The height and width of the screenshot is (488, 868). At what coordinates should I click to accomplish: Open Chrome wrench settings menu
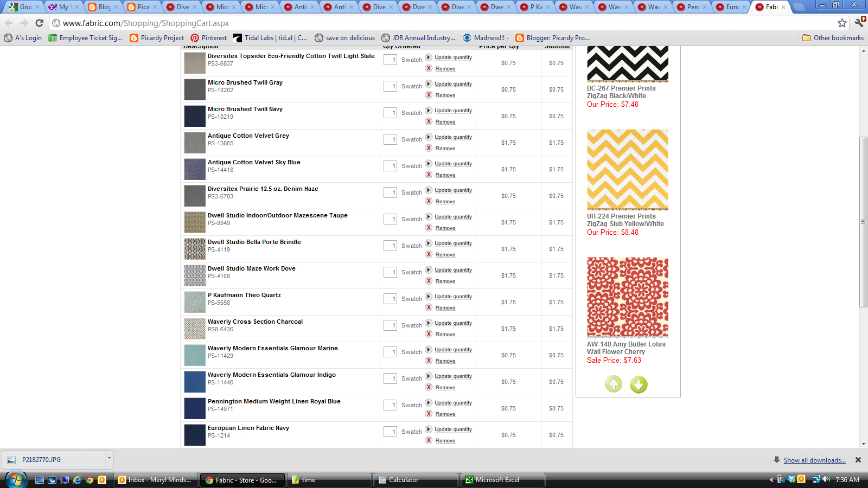point(859,23)
